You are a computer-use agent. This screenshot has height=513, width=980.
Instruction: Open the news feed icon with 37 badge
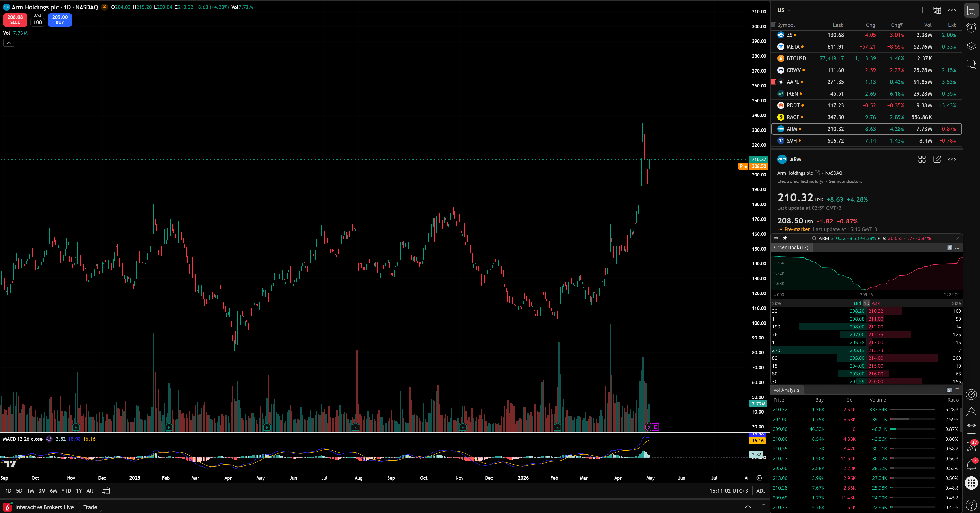click(x=971, y=446)
